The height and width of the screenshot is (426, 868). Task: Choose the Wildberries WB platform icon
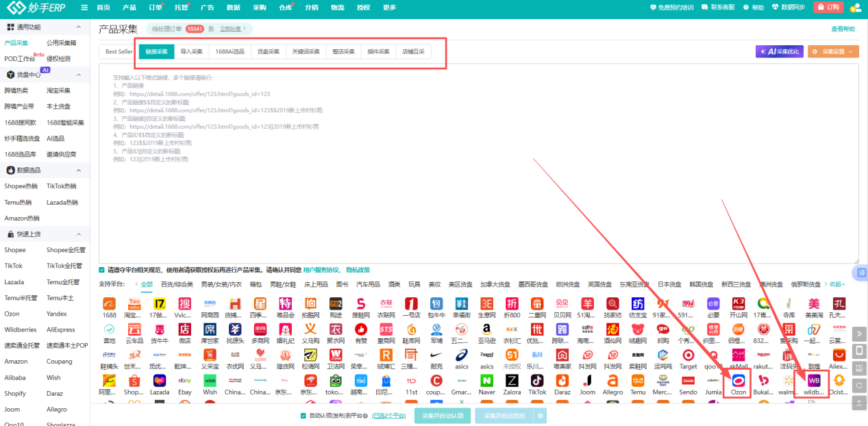(814, 381)
